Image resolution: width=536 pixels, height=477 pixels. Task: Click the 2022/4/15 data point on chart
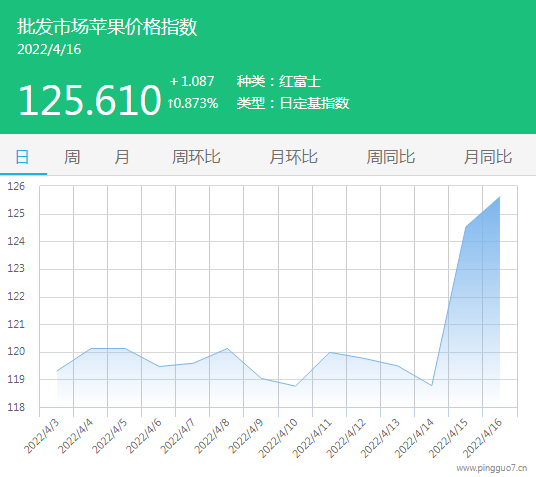pos(466,227)
